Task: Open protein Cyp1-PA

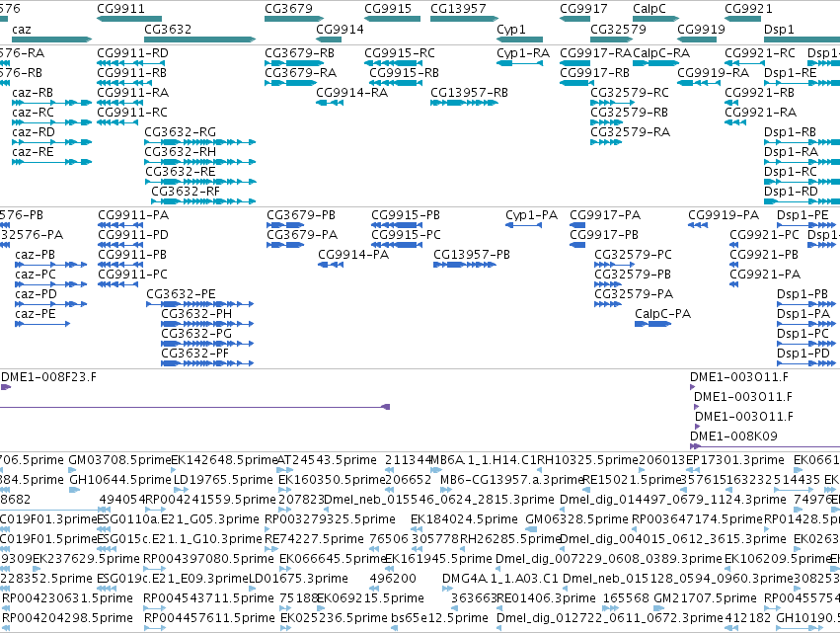Action: point(531,215)
